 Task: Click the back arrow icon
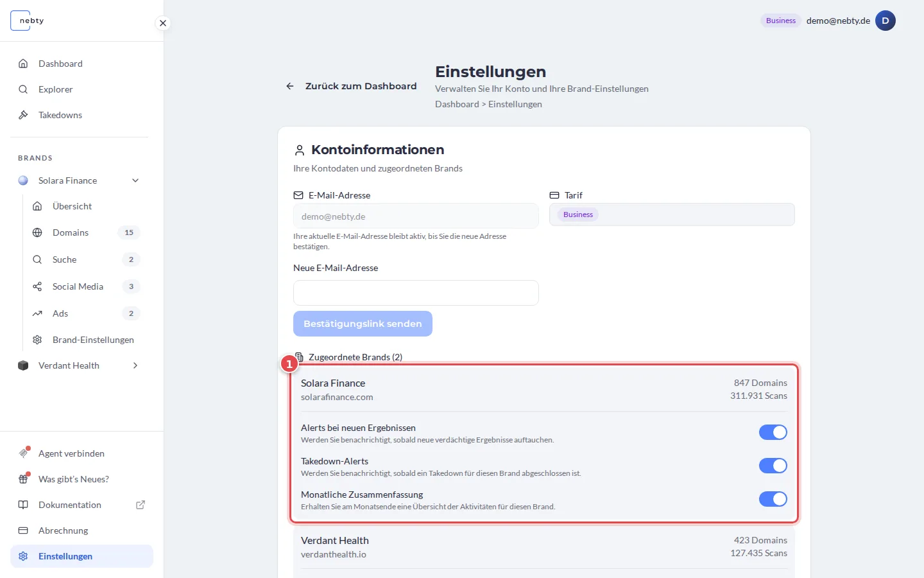click(290, 86)
